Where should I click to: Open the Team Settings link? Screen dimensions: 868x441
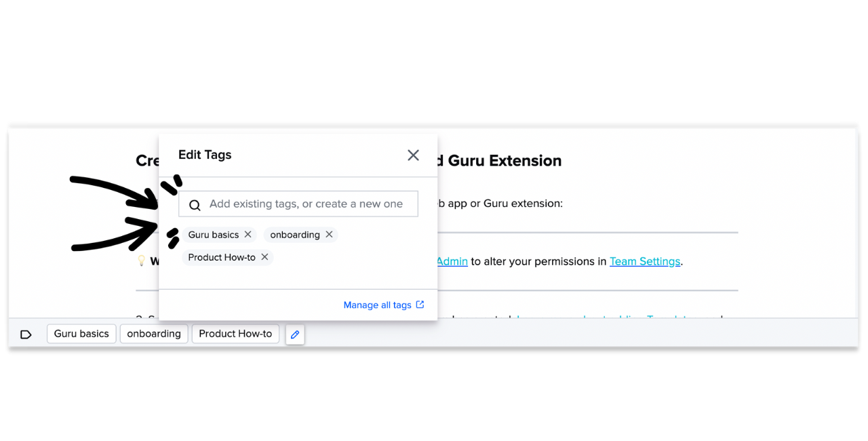click(645, 261)
